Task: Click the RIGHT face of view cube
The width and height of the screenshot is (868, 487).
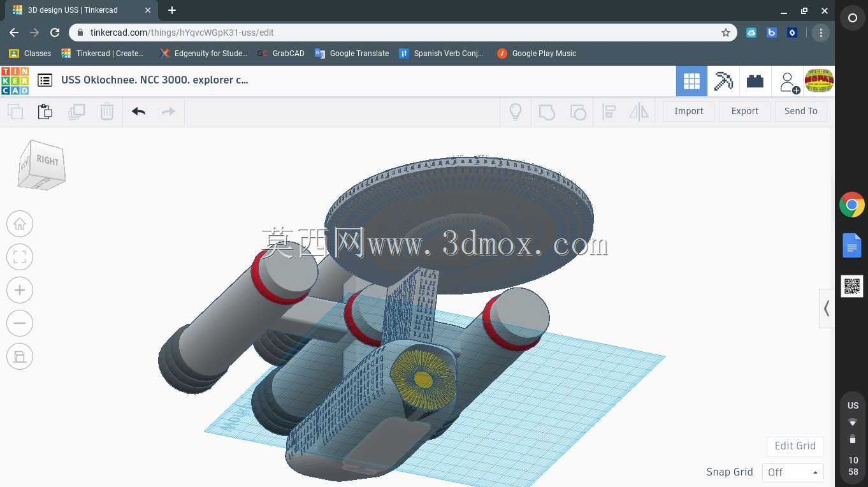Action: pyautogui.click(x=48, y=160)
